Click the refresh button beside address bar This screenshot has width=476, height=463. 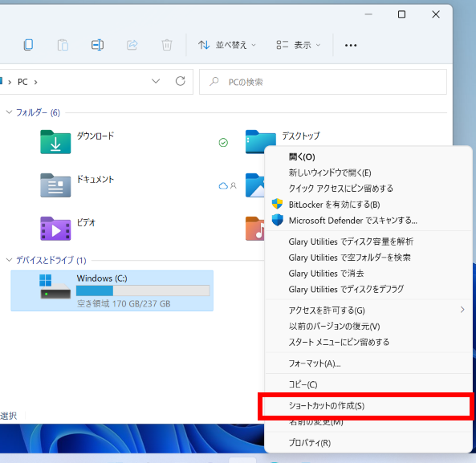181,81
